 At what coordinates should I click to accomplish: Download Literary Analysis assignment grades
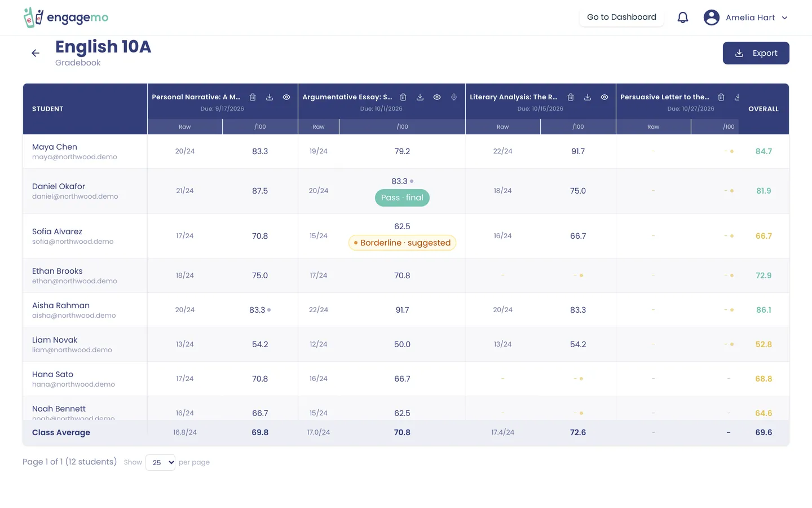click(588, 97)
